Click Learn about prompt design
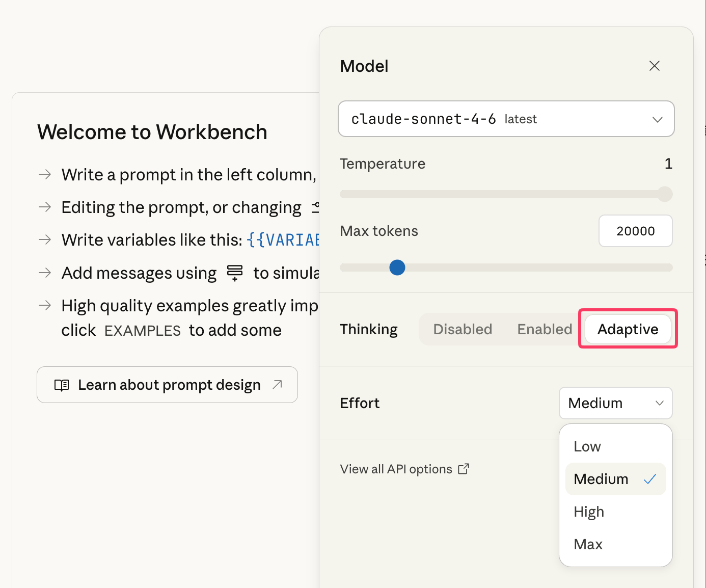This screenshot has width=706, height=588. 168,385
